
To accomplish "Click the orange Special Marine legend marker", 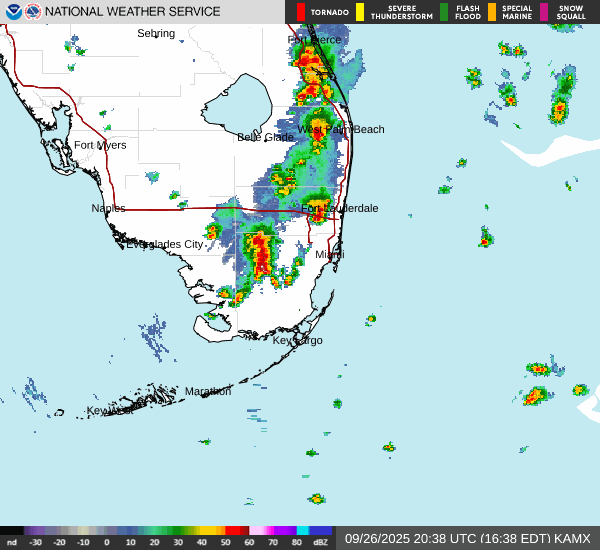I will click(491, 12).
